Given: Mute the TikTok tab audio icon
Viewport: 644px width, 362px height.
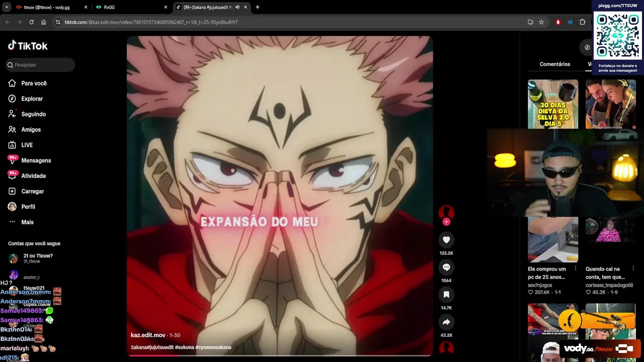Looking at the screenshot, I should click(x=237, y=8).
